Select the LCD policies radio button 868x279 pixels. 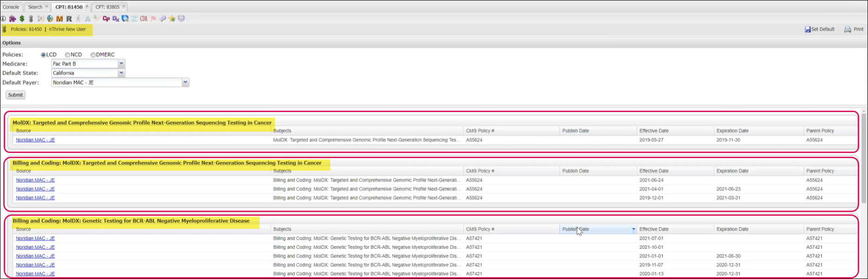point(43,55)
